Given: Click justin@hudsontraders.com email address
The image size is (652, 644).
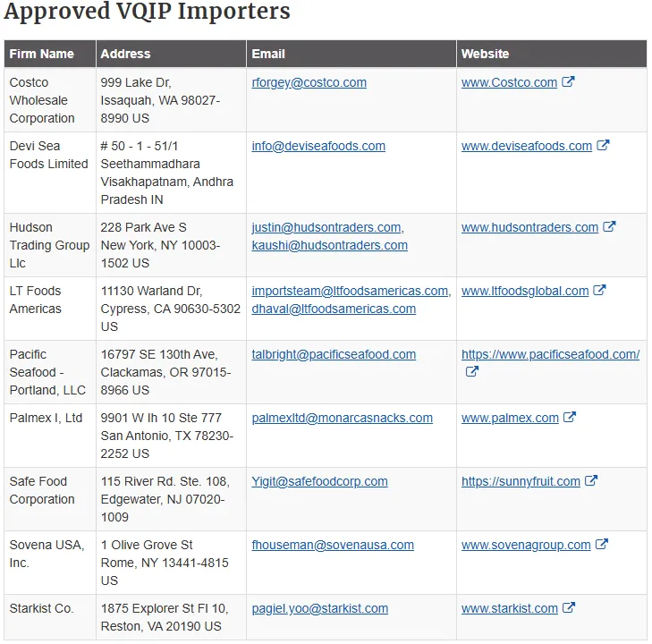Looking at the screenshot, I should (326, 227).
